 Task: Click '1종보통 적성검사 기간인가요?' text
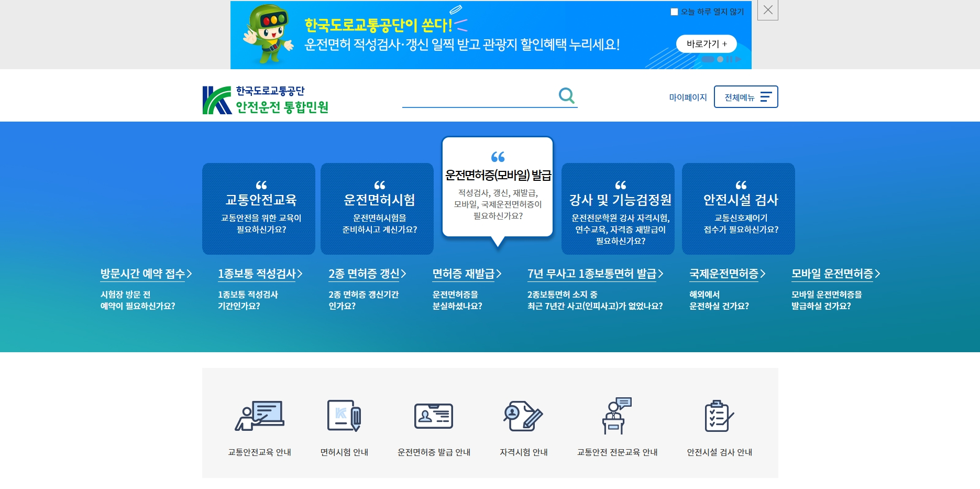tap(248, 300)
